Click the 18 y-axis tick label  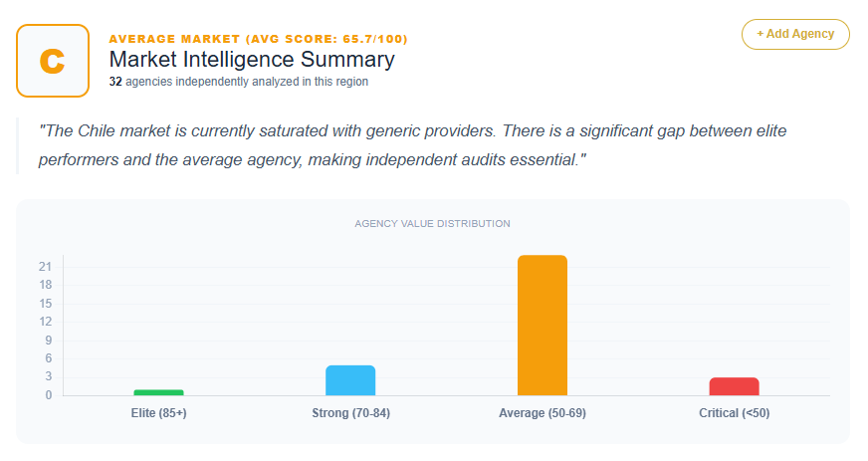click(x=45, y=285)
